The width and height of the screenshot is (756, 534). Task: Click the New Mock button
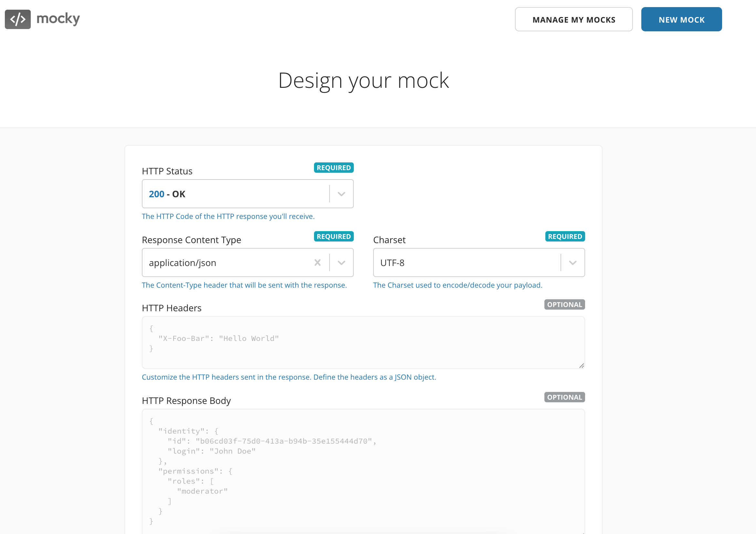pos(681,19)
